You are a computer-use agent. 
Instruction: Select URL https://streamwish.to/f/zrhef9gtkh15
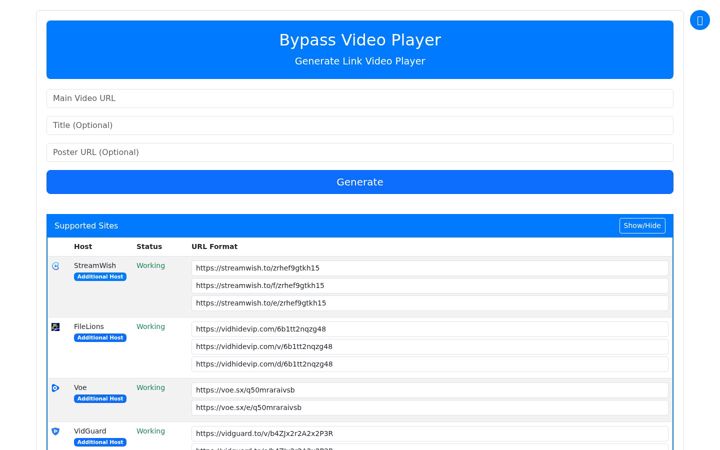(x=430, y=286)
